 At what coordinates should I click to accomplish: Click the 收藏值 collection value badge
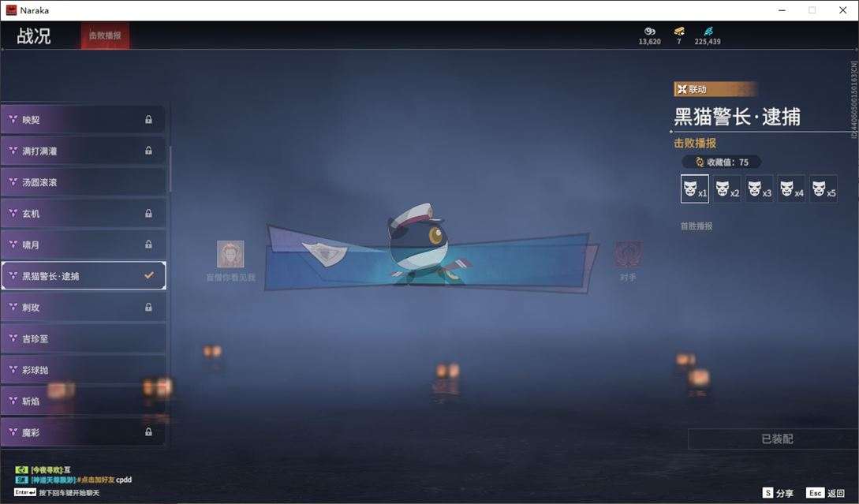click(722, 162)
